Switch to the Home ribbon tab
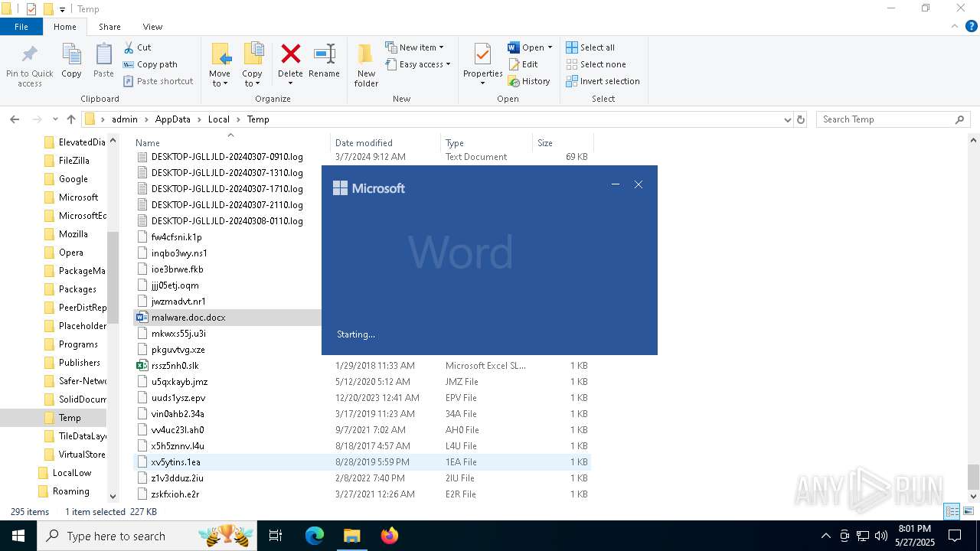Image resolution: width=980 pixels, height=551 pixels. pyautogui.click(x=65, y=27)
